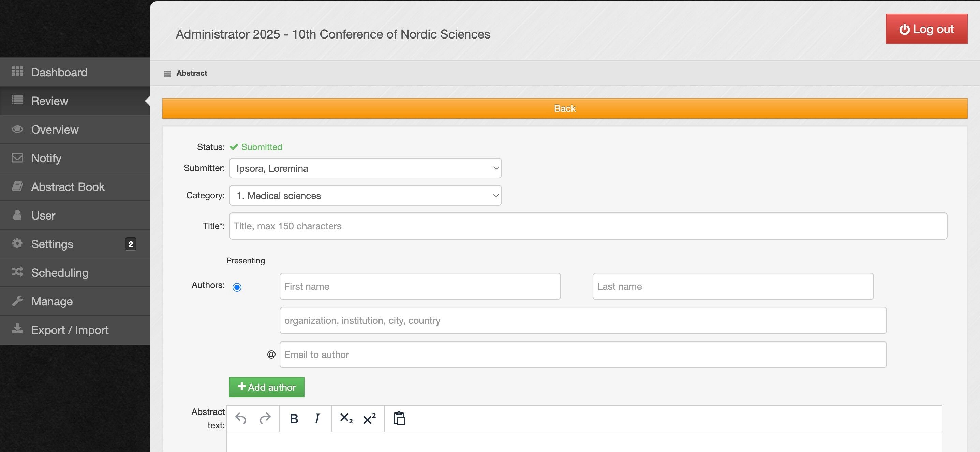
Task: Select the presenting author radio button
Action: 237,287
